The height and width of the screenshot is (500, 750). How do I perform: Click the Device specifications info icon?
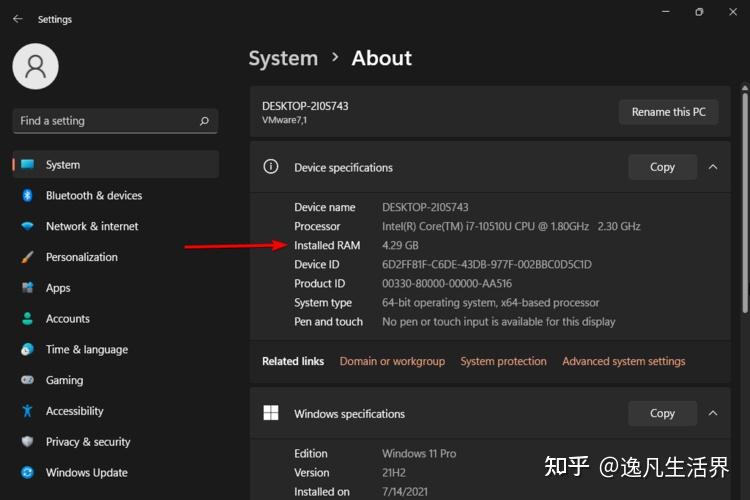point(271,167)
